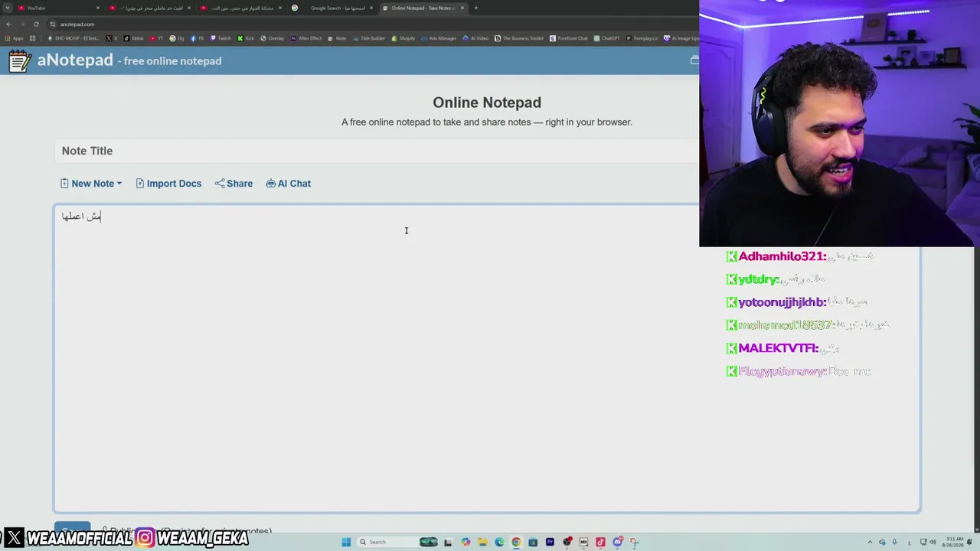Open the taskbar clock and date
The height and width of the screenshot is (551, 980).
pyautogui.click(x=954, y=542)
